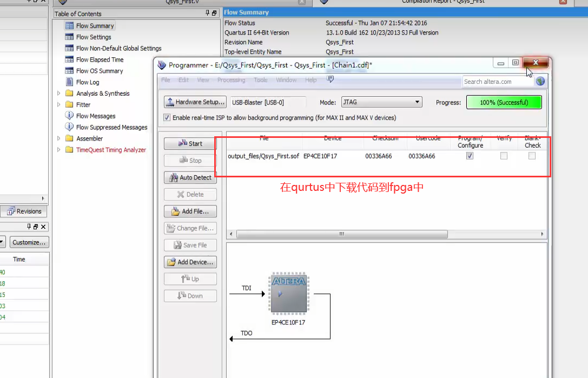
Task: Click the Altera EP4CE10F17 chip graphic
Action: tap(289, 294)
